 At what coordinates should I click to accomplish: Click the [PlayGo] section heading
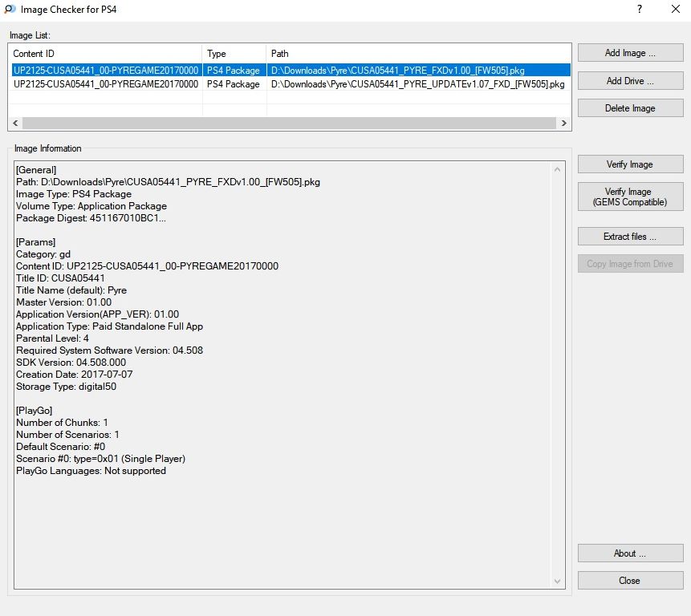[34, 411]
